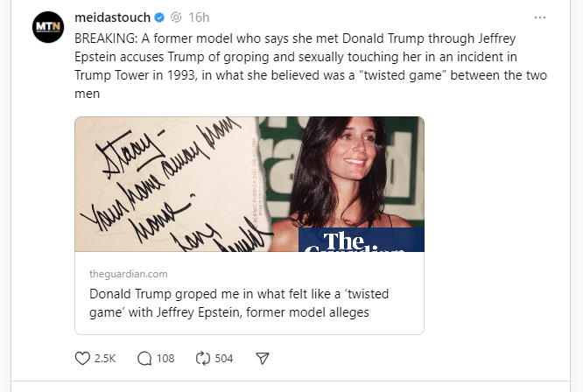Click the 108 replies count

pos(165,358)
